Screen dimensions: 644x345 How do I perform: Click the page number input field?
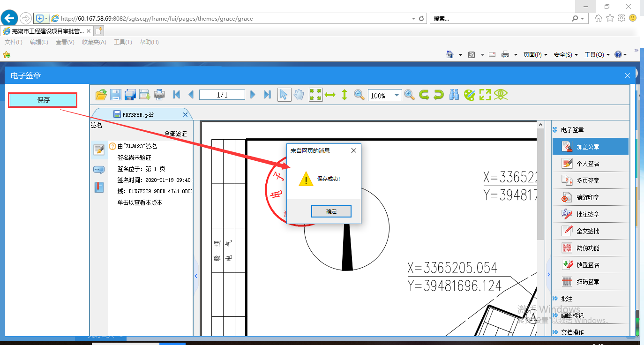(x=222, y=95)
